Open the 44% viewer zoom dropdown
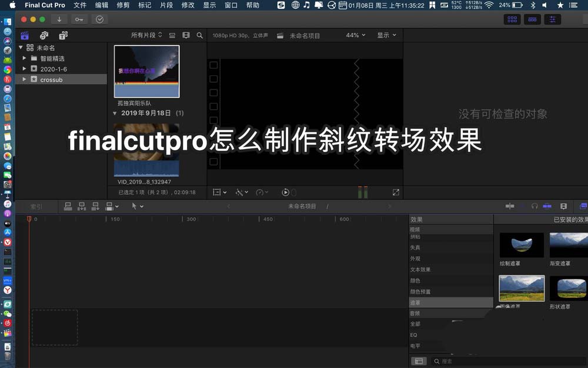Screen dimensions: 588x368 [355, 35]
